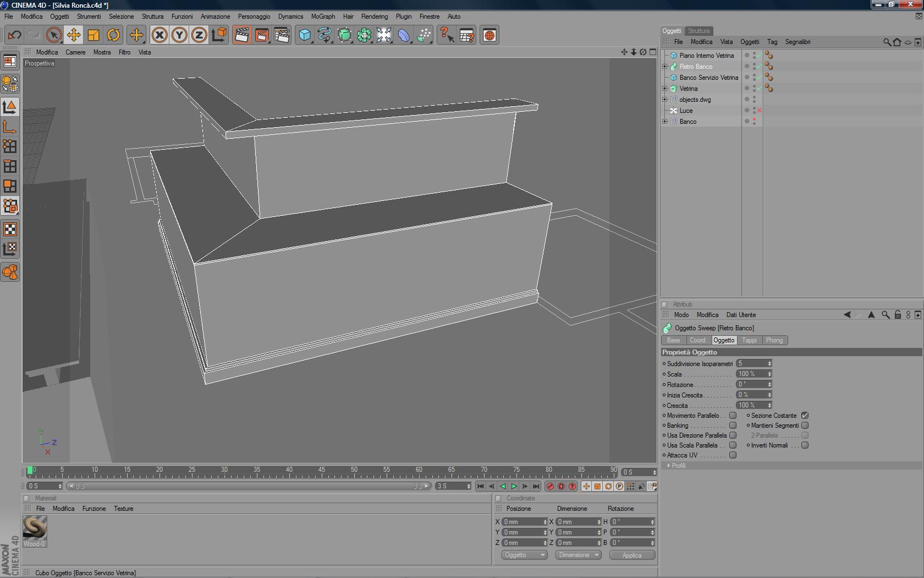Toggle the X axis lock
924x578 pixels.
(x=159, y=35)
